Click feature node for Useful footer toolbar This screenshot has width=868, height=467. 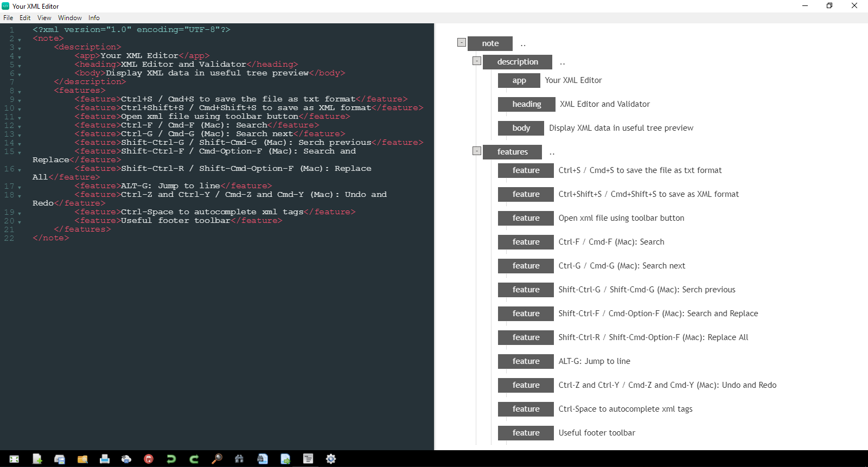click(526, 433)
